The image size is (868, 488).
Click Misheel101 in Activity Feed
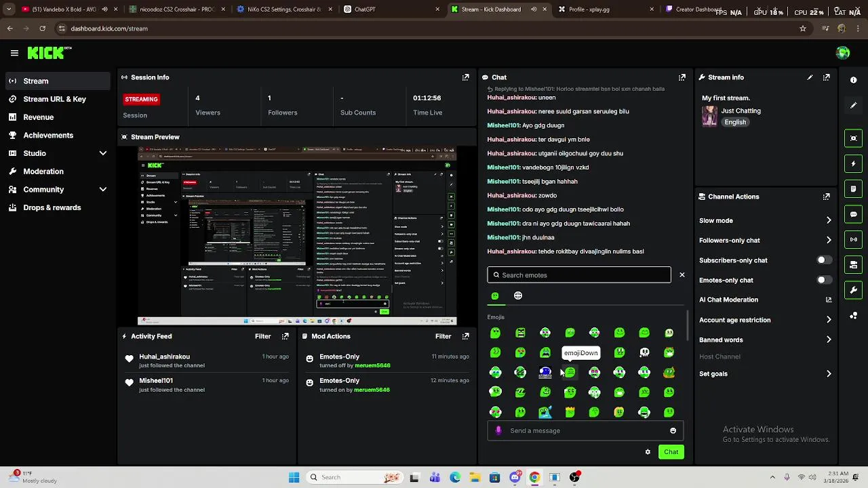(156, 381)
